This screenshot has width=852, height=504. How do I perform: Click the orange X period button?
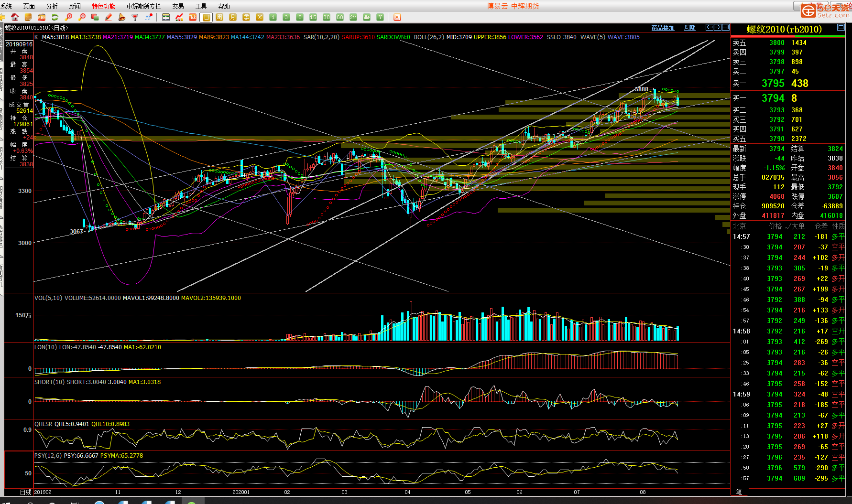pos(260,17)
